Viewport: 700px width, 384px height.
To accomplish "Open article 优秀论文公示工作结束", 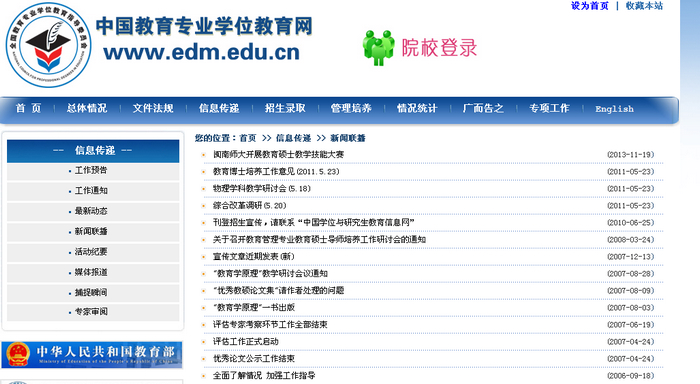I will point(254,359).
